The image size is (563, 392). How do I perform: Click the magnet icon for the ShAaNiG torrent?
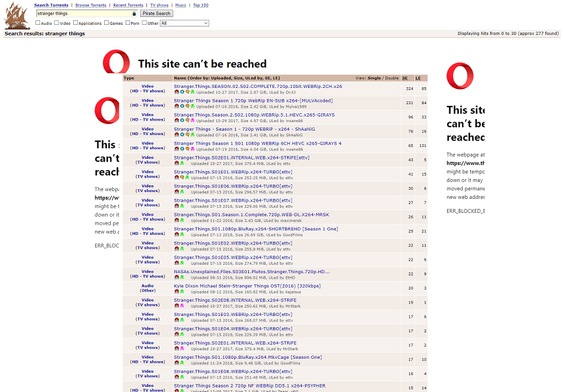click(177, 135)
